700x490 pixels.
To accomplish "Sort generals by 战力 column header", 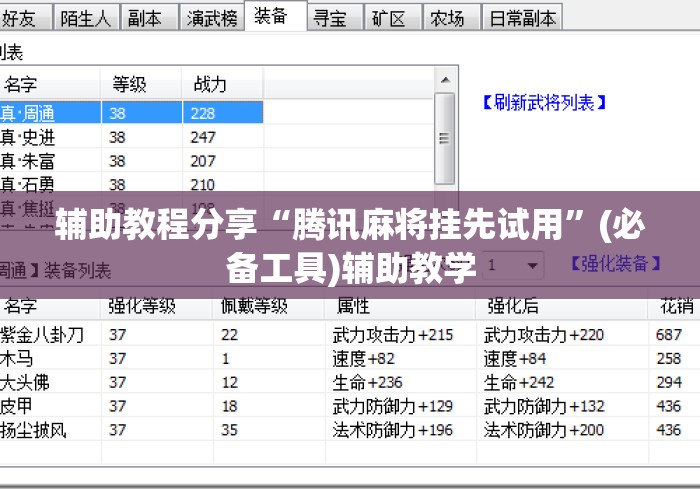I will [222, 83].
